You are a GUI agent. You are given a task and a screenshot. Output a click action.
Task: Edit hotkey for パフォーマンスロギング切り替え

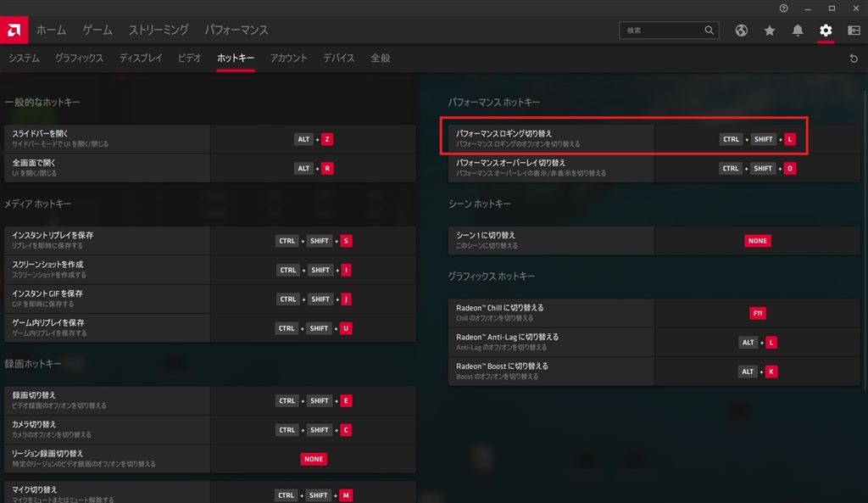pos(758,139)
